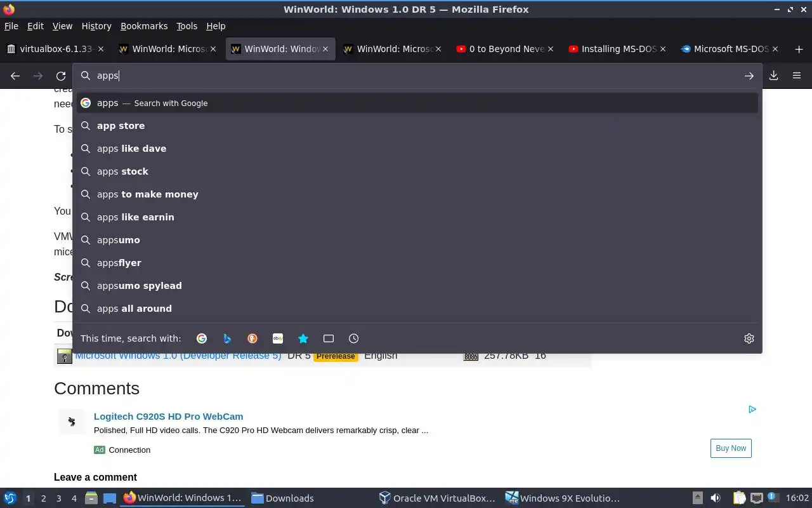Search this time with Google icon

tap(202, 338)
